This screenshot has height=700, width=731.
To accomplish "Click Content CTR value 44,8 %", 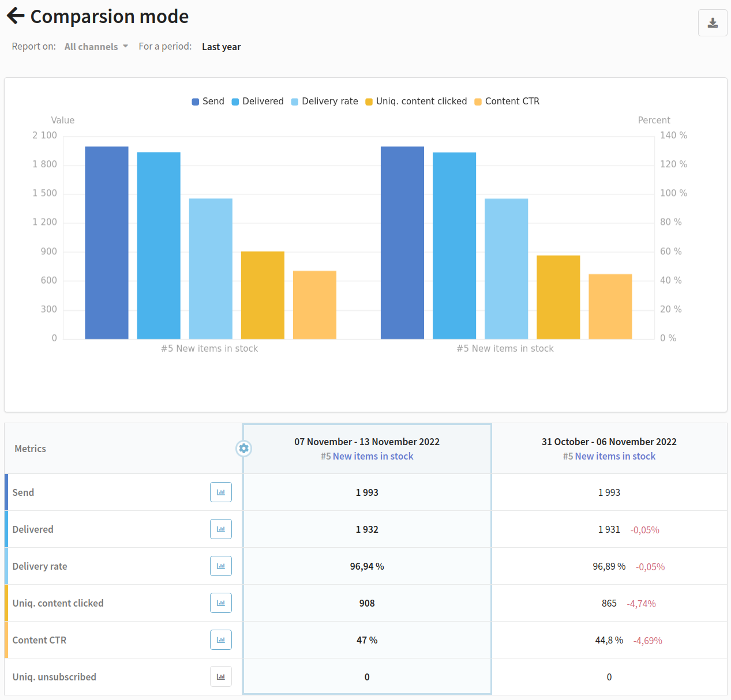I will pyautogui.click(x=609, y=640).
